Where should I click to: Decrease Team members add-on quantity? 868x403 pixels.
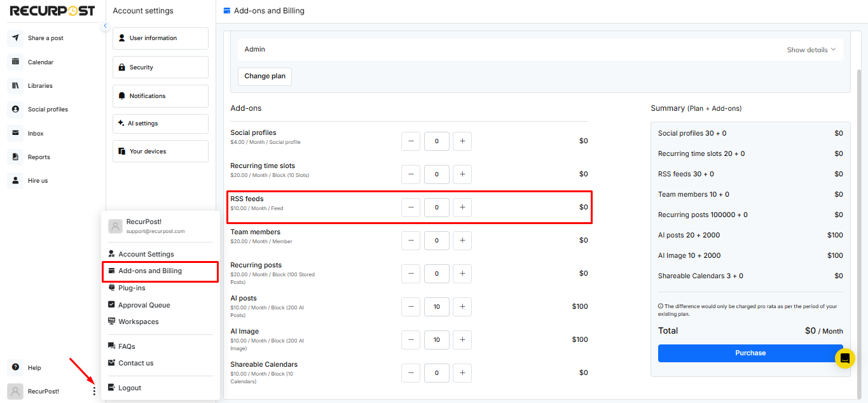click(411, 241)
